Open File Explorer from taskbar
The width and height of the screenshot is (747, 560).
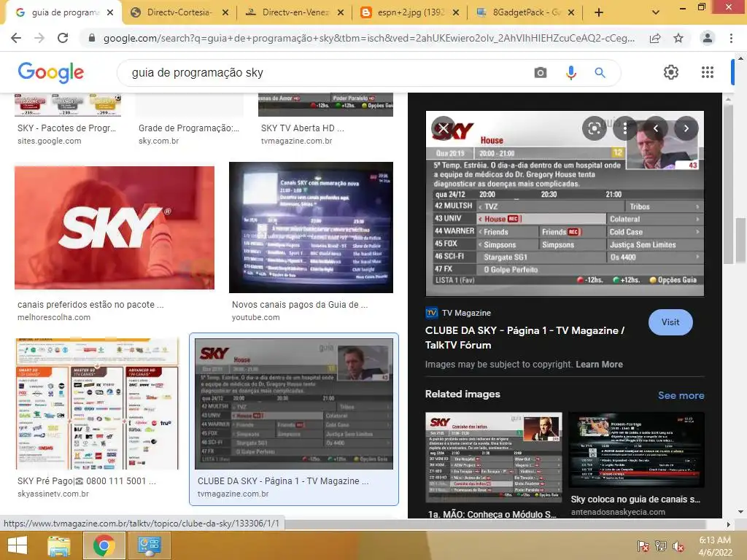pyautogui.click(x=58, y=545)
